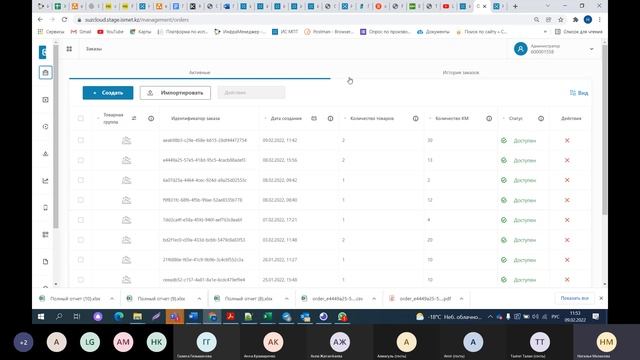Expand options for Полный отчет (9).xlsx download
This screenshot has height=360, width=640.
click(x=199, y=299)
